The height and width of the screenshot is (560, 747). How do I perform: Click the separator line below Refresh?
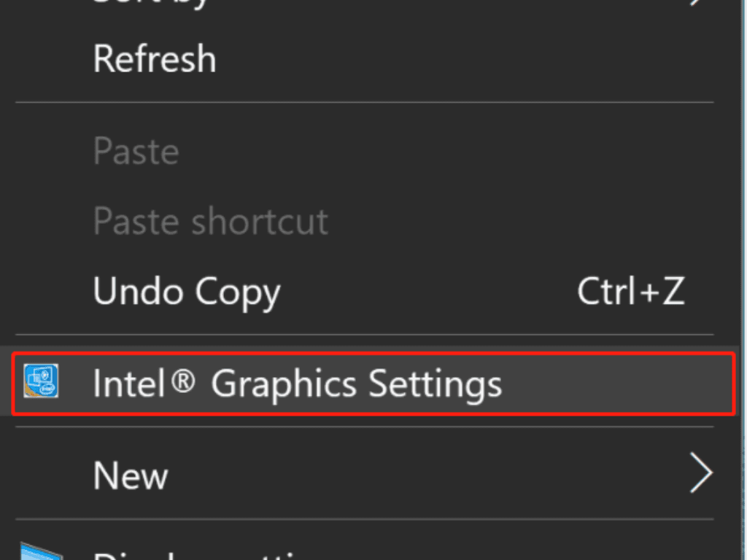pyautogui.click(x=365, y=103)
